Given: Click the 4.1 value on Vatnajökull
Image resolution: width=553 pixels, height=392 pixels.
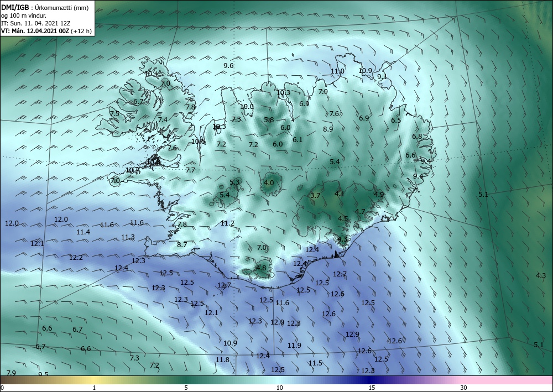Looking at the screenshot, I should (x=340, y=194).
